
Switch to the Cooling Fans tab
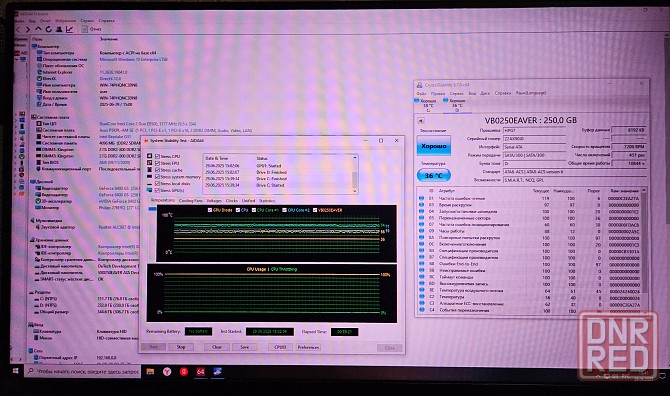[x=191, y=200]
